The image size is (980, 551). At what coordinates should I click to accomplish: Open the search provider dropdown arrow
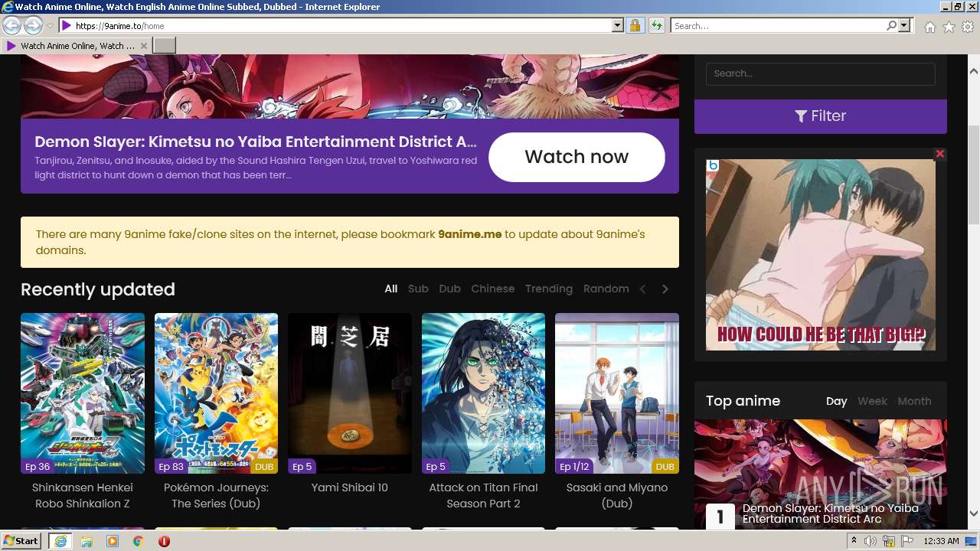(x=904, y=25)
